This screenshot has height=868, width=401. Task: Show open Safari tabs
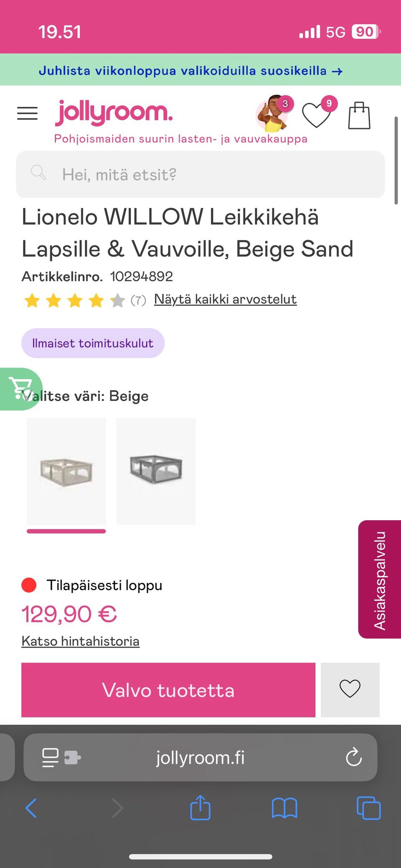point(368,808)
